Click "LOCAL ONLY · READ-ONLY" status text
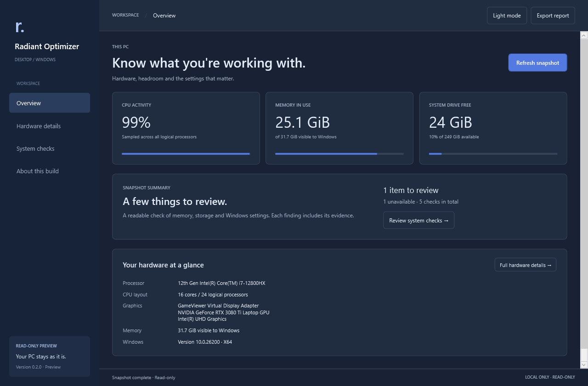The height and width of the screenshot is (386, 588). point(550,377)
